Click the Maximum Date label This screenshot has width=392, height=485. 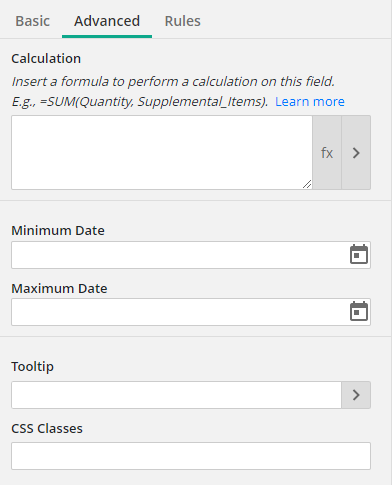59,288
